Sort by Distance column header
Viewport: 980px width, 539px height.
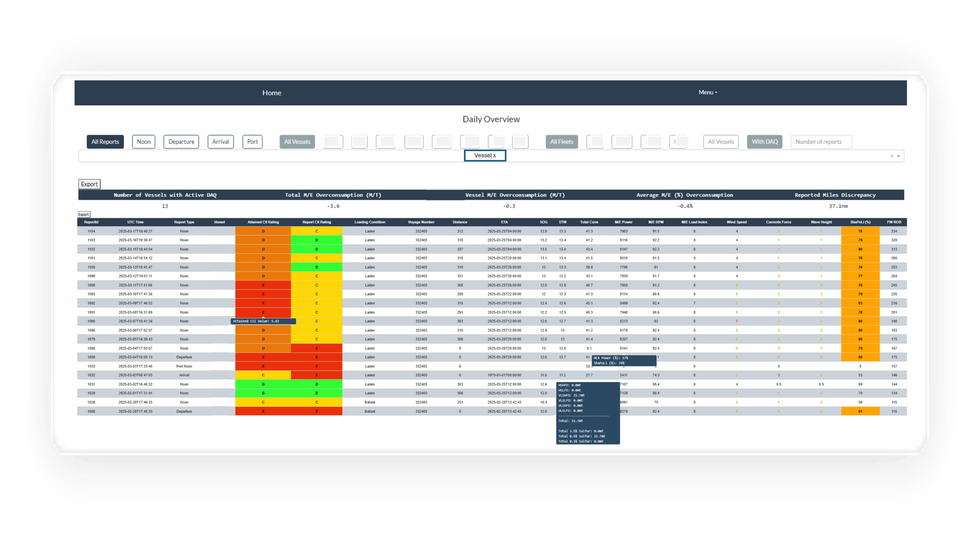[x=460, y=222]
